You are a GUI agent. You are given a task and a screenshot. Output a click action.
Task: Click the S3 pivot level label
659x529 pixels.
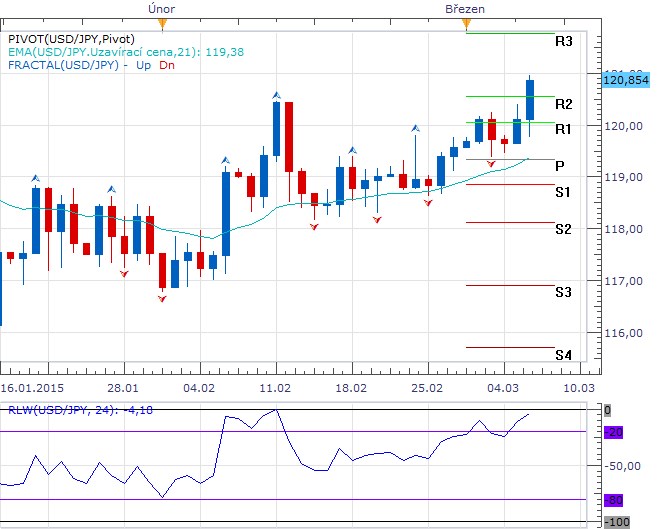click(563, 292)
